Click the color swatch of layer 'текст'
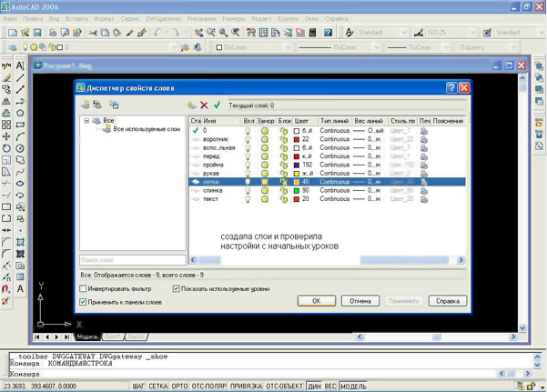The height and width of the screenshot is (392, 547). tap(297, 198)
